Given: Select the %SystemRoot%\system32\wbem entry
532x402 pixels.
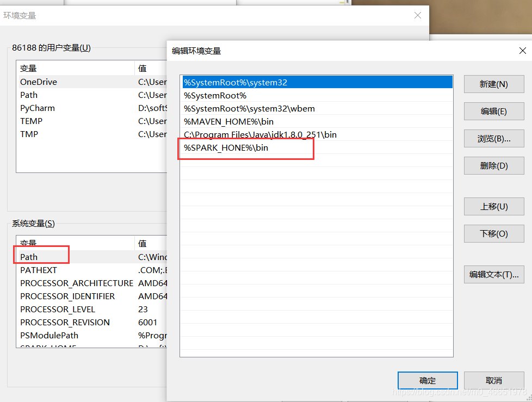Looking at the screenshot, I should pyautogui.click(x=317, y=109).
